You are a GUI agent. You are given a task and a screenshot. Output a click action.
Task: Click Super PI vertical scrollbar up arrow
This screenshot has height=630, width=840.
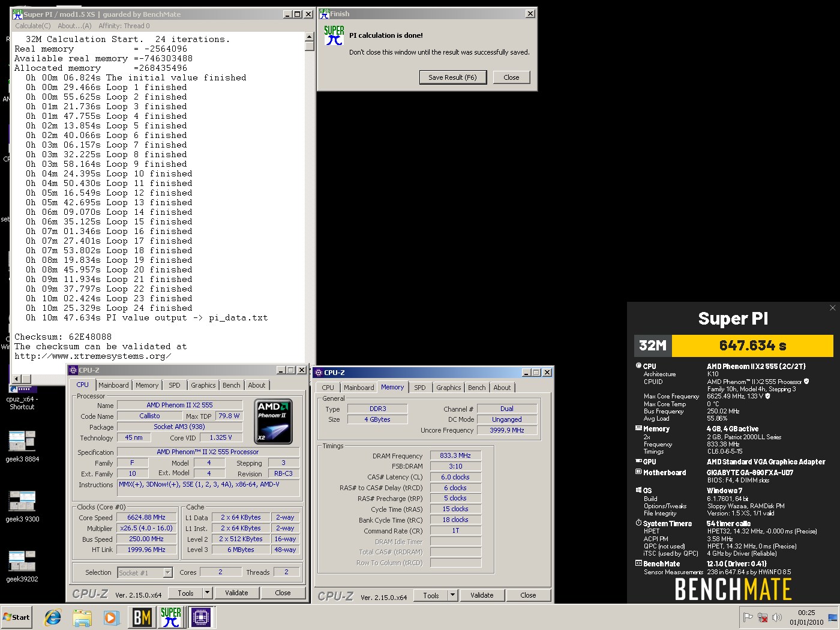tap(310, 37)
